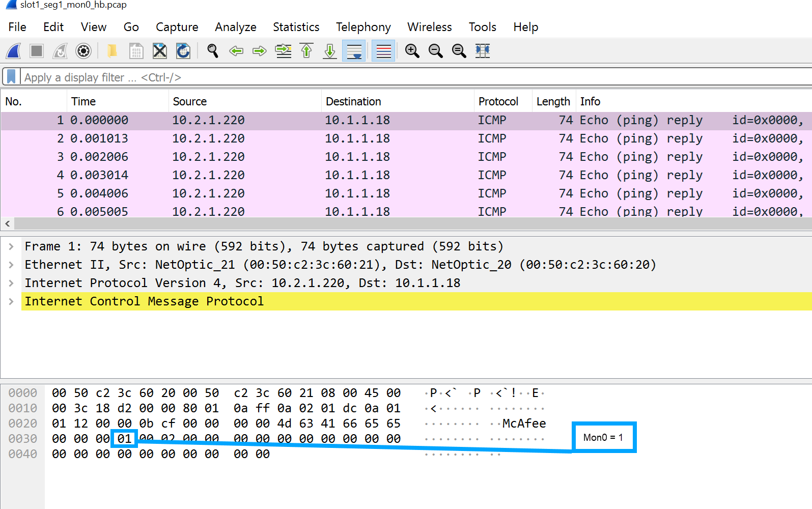Open the Wireless menu
Screen dimensions: 812x509
click(430, 27)
